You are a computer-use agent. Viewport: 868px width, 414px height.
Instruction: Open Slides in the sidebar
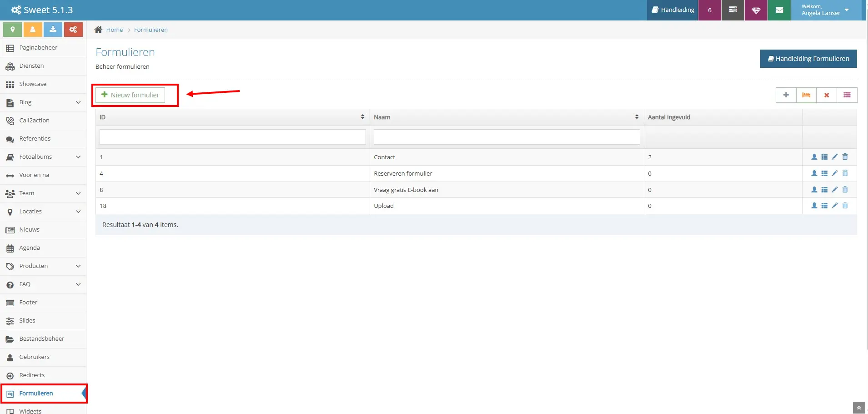tap(43, 321)
